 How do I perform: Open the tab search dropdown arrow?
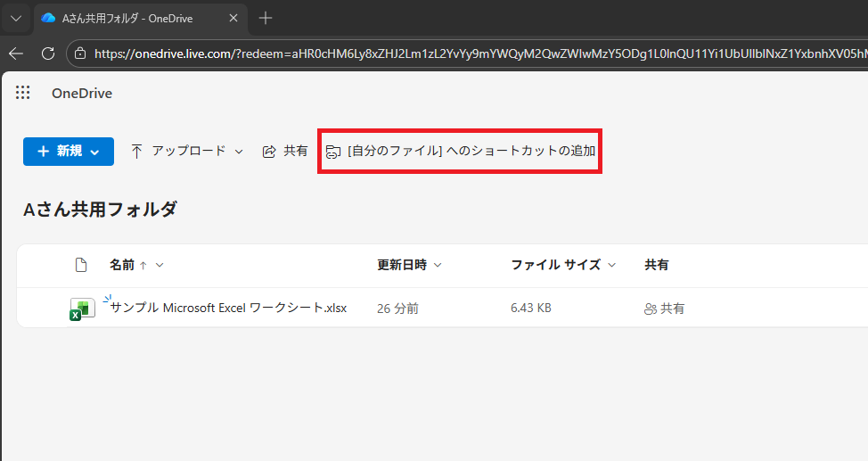(x=15, y=18)
